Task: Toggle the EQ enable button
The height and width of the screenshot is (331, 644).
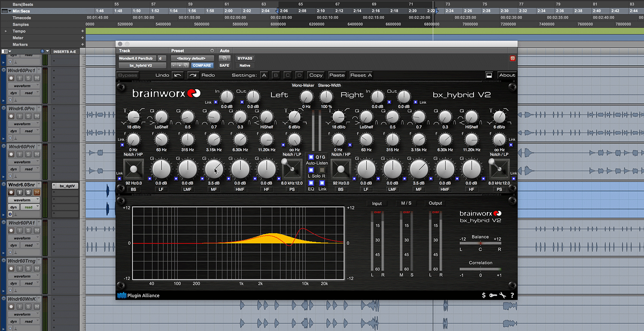Action: pyautogui.click(x=311, y=183)
